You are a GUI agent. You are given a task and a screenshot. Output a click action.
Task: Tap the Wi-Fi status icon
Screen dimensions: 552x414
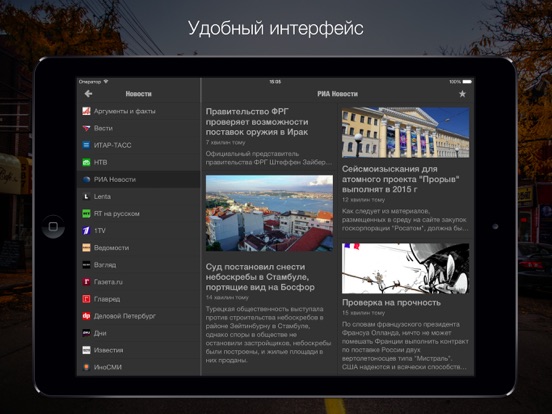pyautogui.click(x=106, y=82)
